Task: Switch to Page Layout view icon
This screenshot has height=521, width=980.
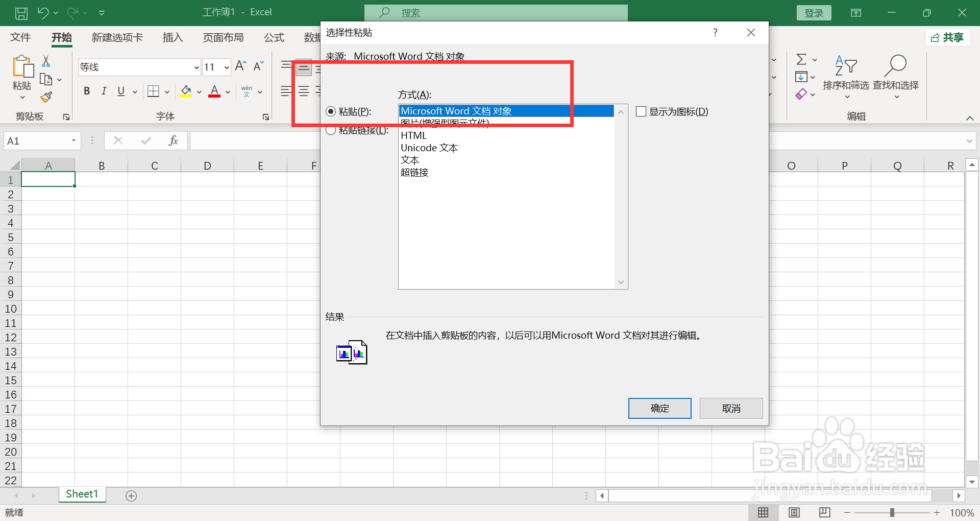Action: 794,512
